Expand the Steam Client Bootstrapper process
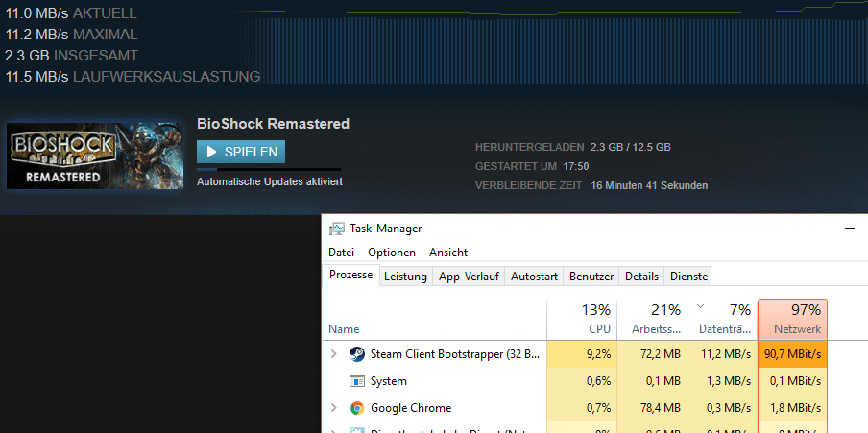 [333, 354]
